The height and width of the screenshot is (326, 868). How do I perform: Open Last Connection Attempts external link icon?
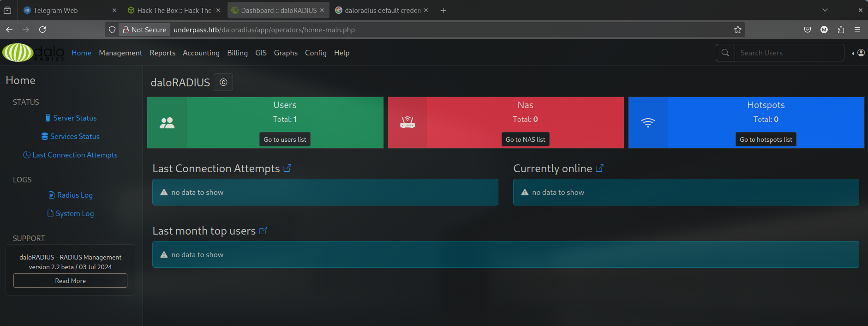(287, 169)
